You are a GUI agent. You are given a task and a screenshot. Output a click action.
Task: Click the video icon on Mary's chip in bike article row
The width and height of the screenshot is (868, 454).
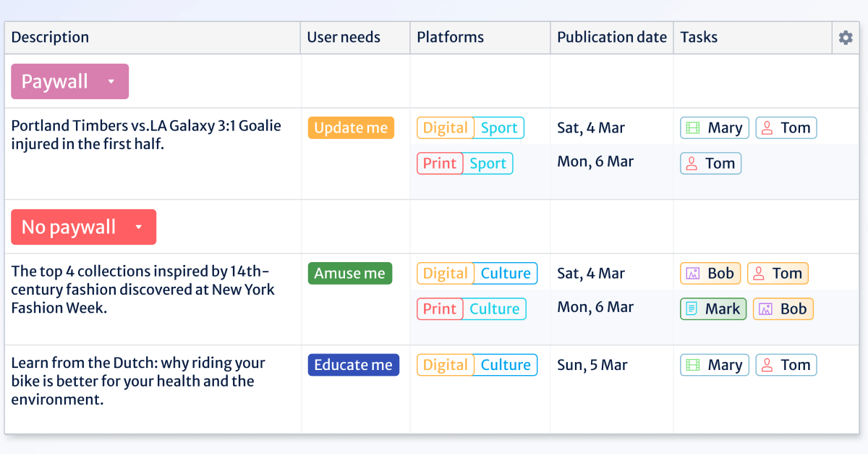tap(694, 364)
